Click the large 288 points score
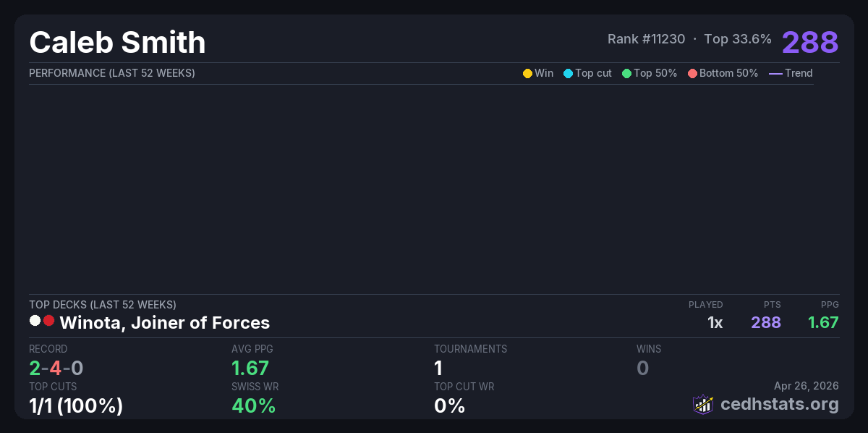868x433 pixels. [x=809, y=42]
